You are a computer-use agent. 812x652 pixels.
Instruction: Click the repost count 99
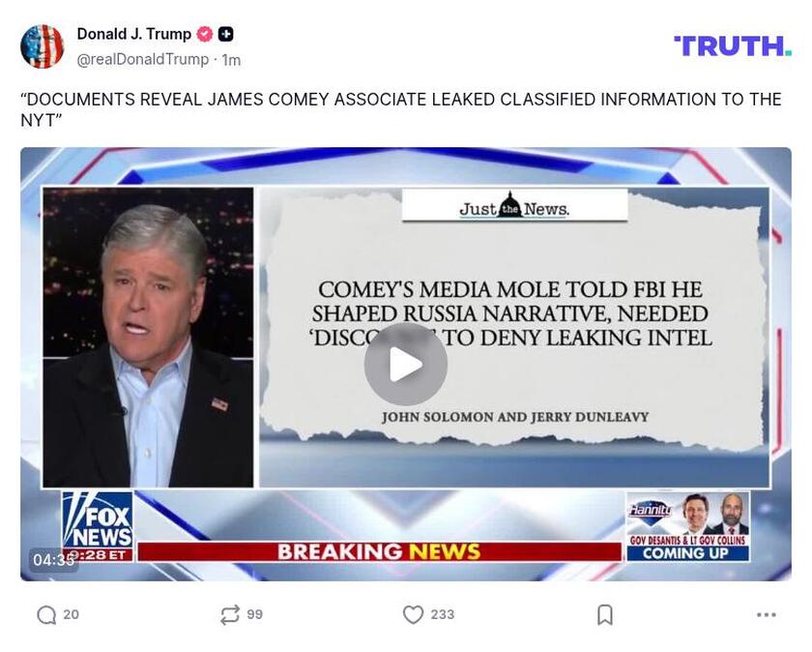(254, 614)
